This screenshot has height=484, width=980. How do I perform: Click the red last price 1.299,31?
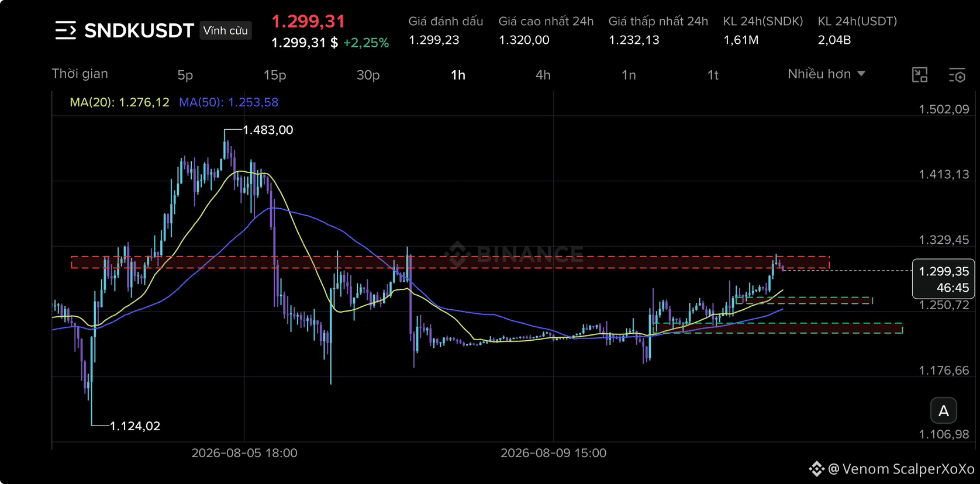pyautogui.click(x=308, y=22)
